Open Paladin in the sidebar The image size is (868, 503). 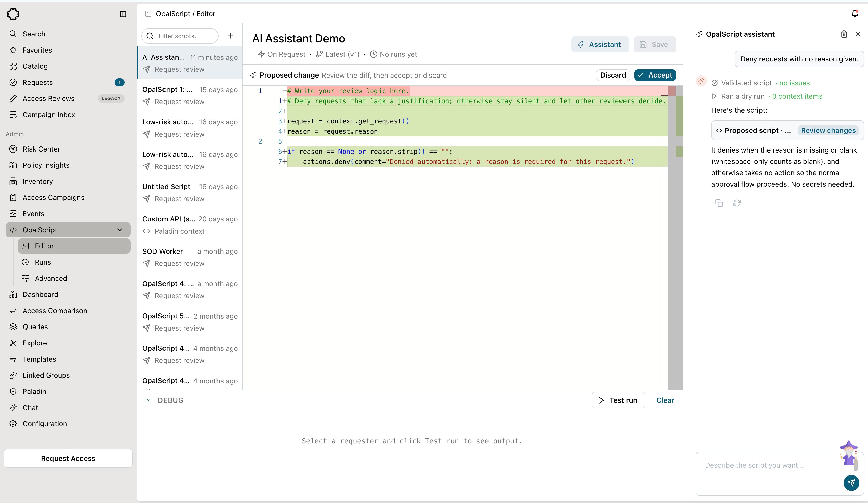pyautogui.click(x=68, y=391)
